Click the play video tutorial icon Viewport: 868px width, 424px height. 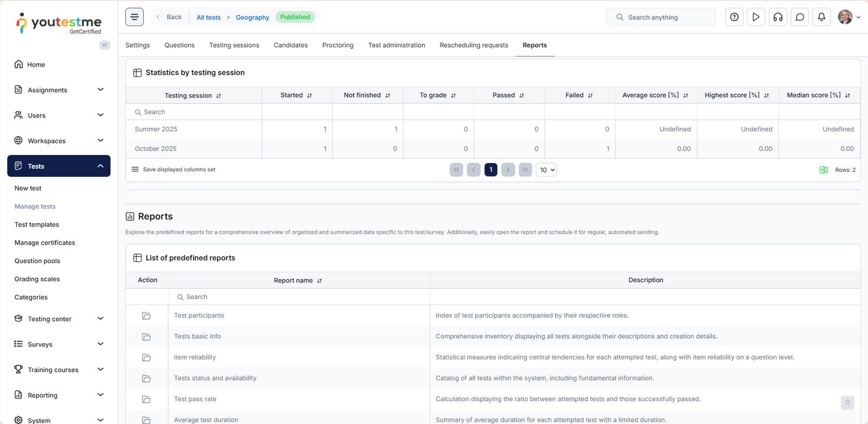coord(756,17)
